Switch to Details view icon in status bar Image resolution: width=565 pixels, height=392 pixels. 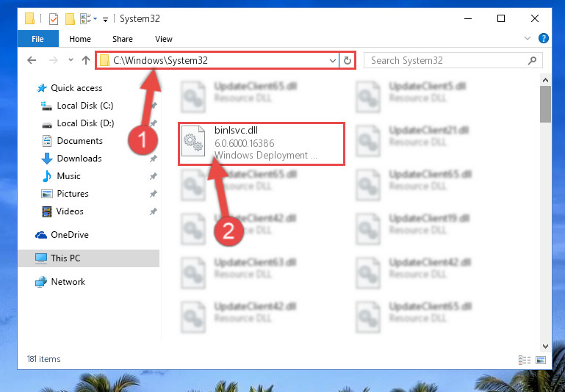click(525, 360)
